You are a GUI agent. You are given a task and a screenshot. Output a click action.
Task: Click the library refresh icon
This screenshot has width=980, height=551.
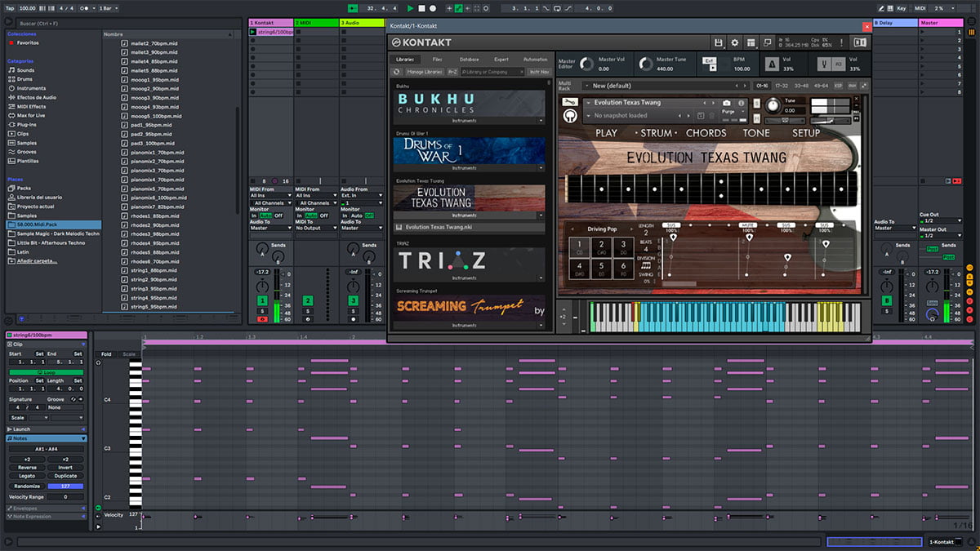(396, 72)
